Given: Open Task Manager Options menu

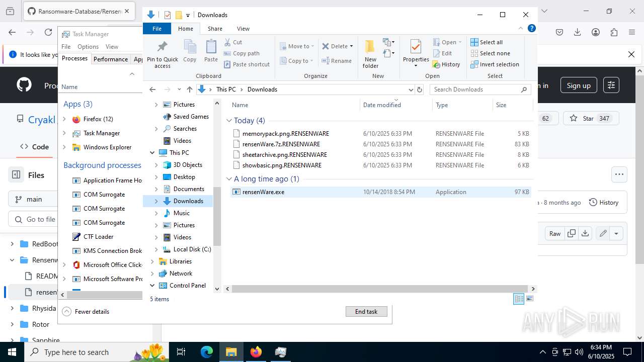Looking at the screenshot, I should (x=88, y=47).
